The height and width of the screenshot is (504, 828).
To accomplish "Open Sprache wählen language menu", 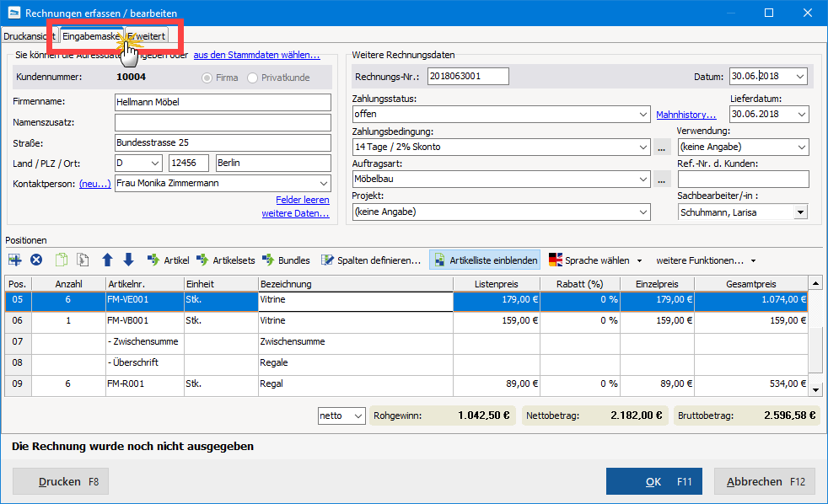I will [595, 260].
